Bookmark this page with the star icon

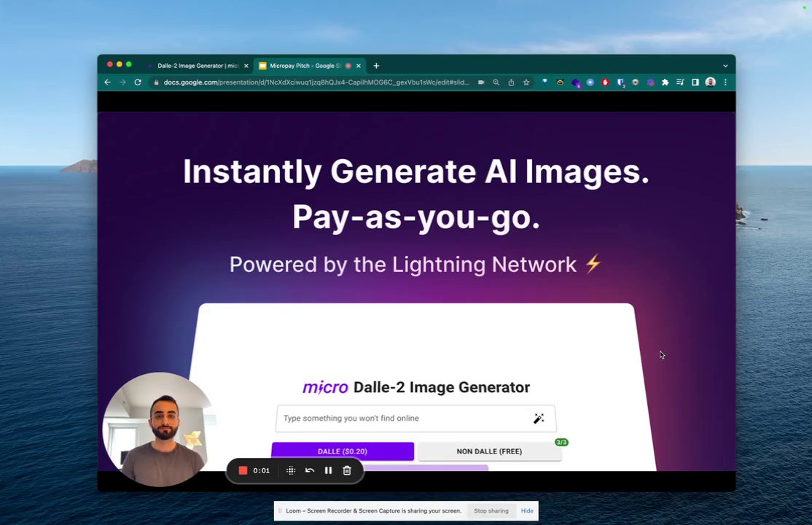(x=526, y=82)
